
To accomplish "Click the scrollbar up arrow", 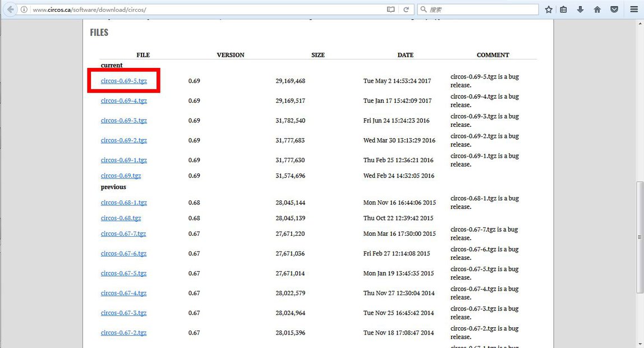I will coord(640,24).
